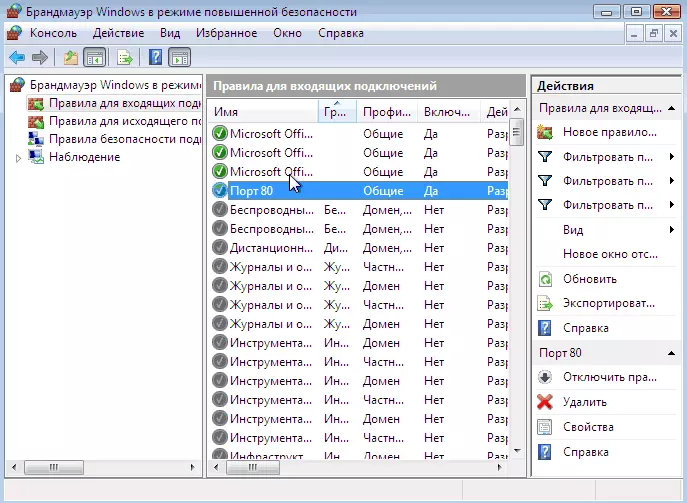
Task: Click Отключить правило for Порт 80
Action: pyautogui.click(x=609, y=377)
